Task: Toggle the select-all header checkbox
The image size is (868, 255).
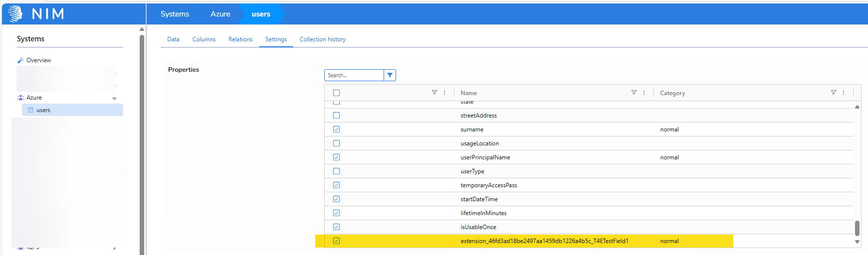Action: (336, 93)
